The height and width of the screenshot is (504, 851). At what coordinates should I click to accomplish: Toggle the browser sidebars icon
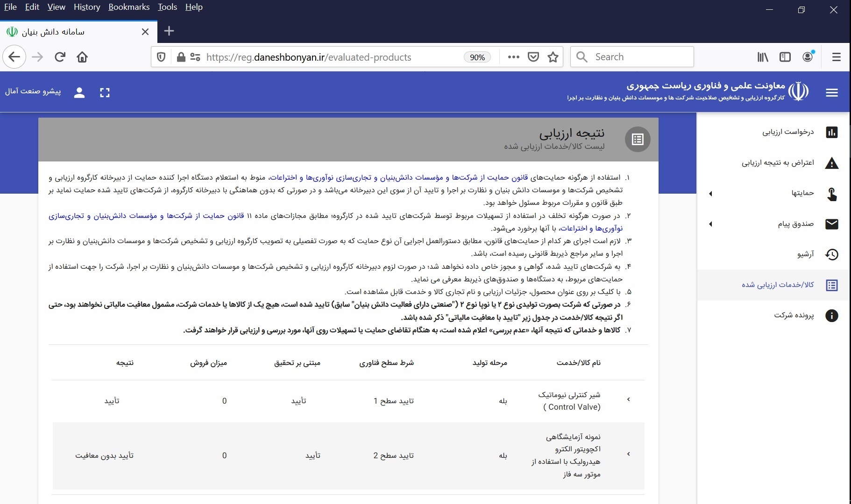(785, 57)
